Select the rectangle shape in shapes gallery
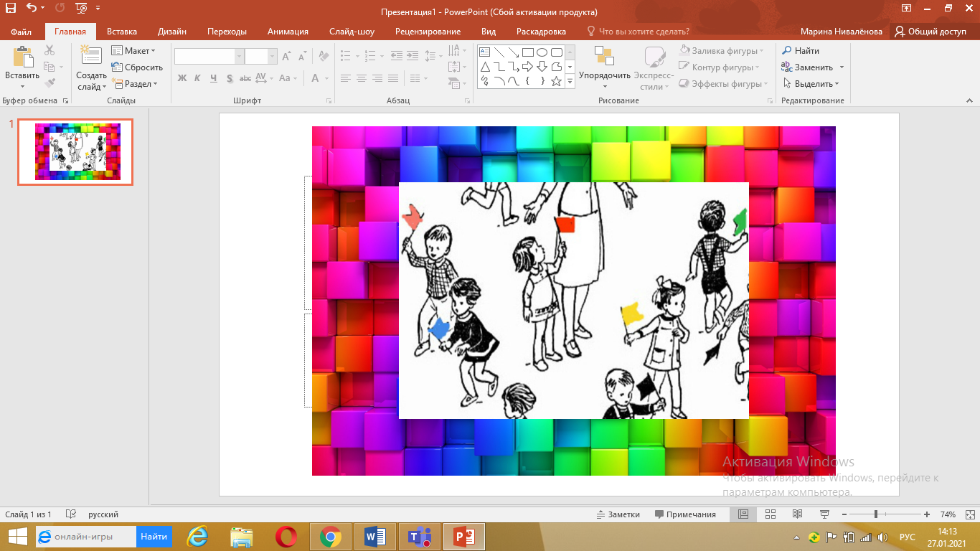 (527, 52)
